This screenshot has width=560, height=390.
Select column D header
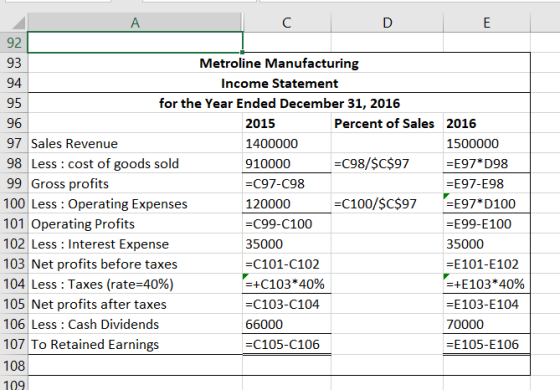point(387,23)
